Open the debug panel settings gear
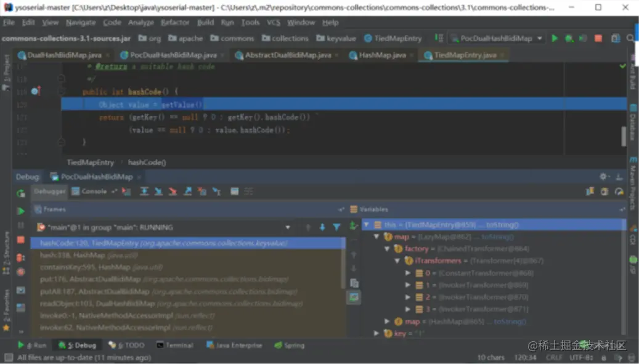The image size is (639, 364). (x=603, y=177)
